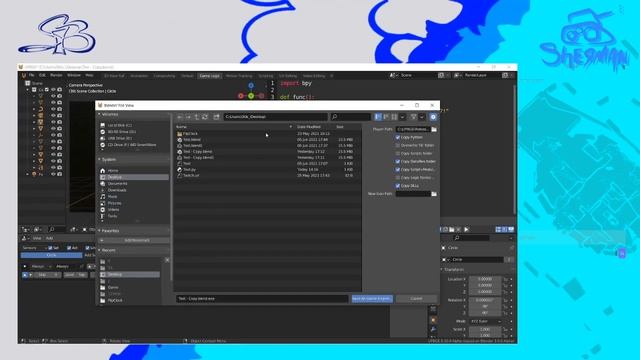Click Cancel button in file dialog
The width and height of the screenshot is (640, 360).
pos(416,299)
